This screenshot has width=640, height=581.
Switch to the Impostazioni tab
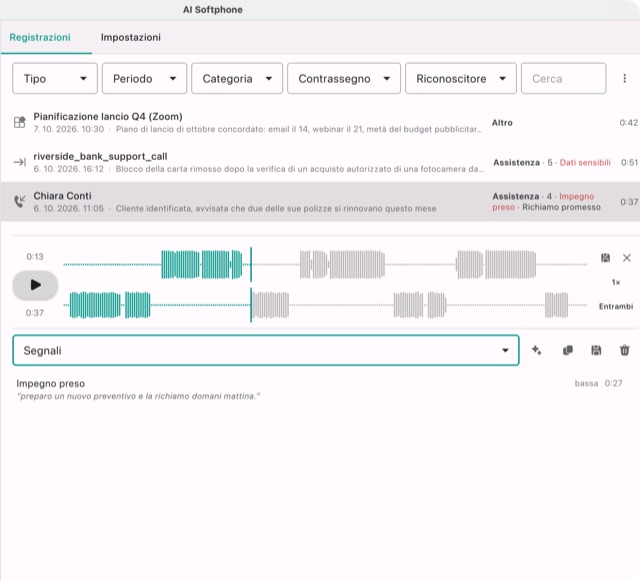point(131,37)
